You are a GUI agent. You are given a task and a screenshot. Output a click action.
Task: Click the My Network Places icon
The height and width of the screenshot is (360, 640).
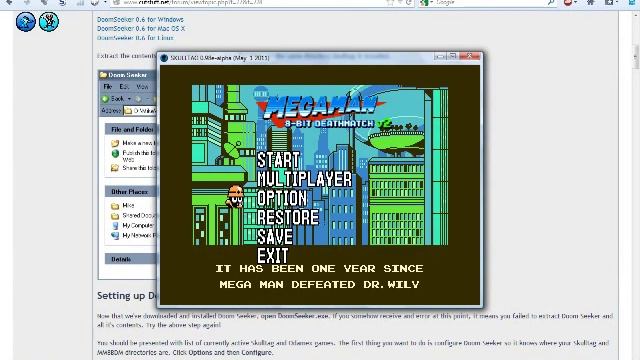[115, 236]
